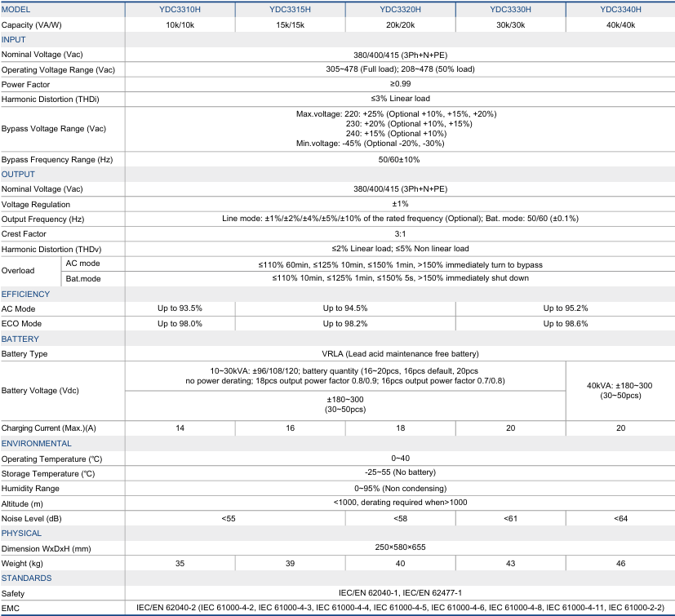
Task: Select the Up to 98.6% ECO efficiency
Action: [x=566, y=323]
